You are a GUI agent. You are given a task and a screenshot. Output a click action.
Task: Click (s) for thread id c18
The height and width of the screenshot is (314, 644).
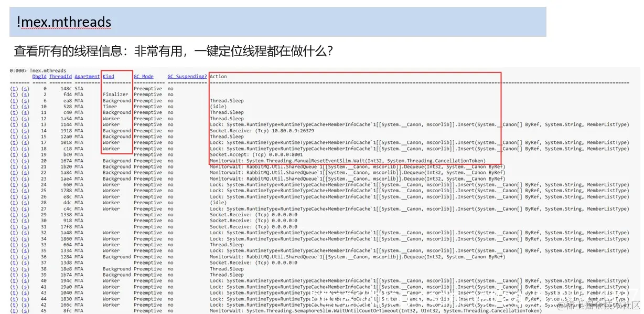[x=25, y=149]
